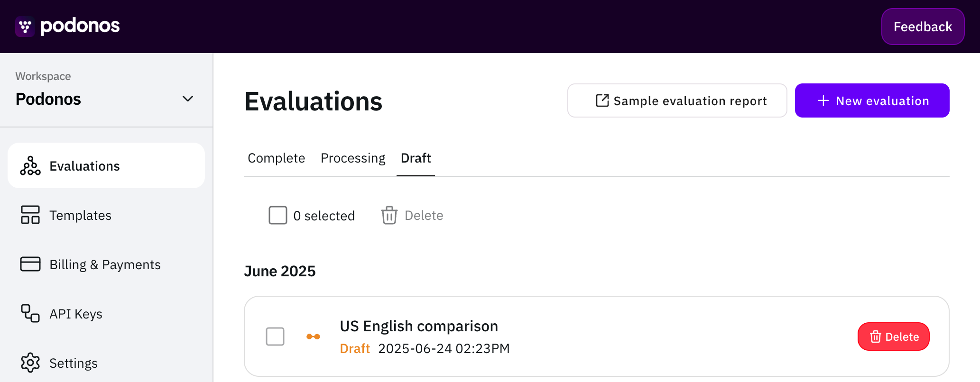Click the red Delete button on the draft
980x382 pixels.
click(x=894, y=337)
